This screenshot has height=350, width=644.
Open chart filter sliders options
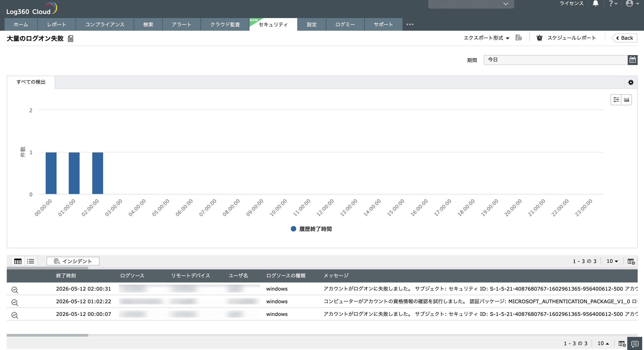pos(616,100)
